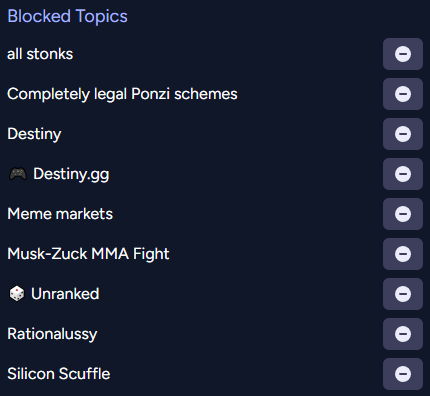Unblock the Unranked topic
This screenshot has width=430, height=396.
pos(403,294)
